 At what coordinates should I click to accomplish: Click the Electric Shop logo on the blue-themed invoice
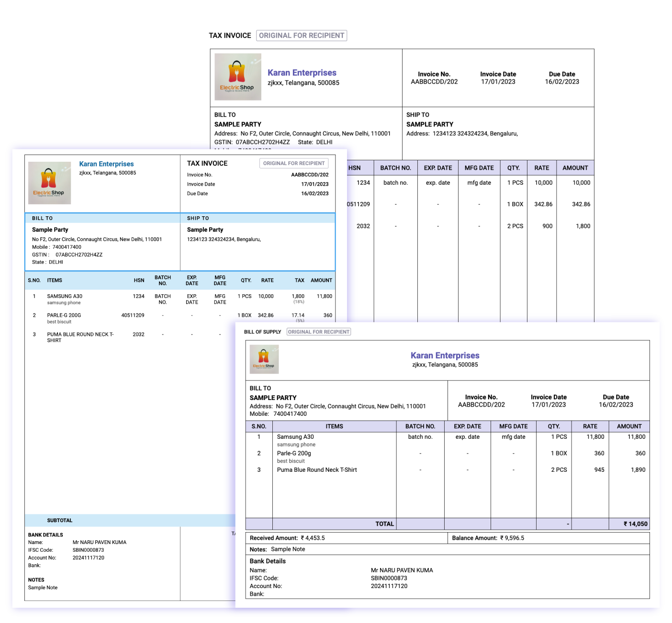click(50, 183)
